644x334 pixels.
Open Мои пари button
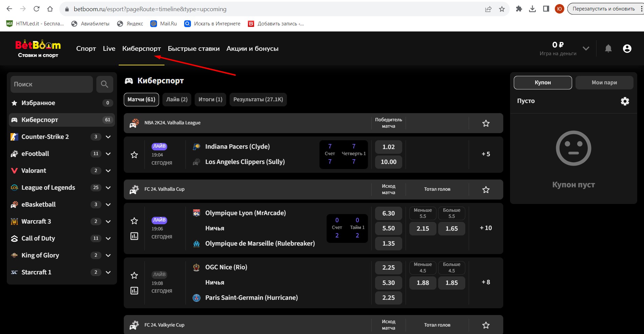coord(604,83)
